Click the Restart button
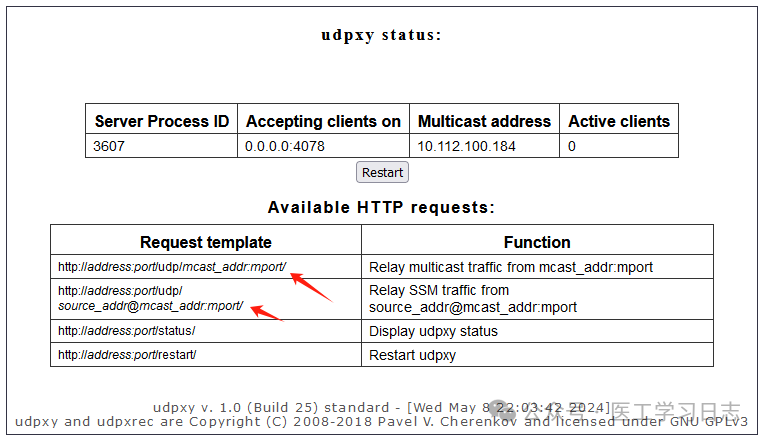 pyautogui.click(x=382, y=172)
